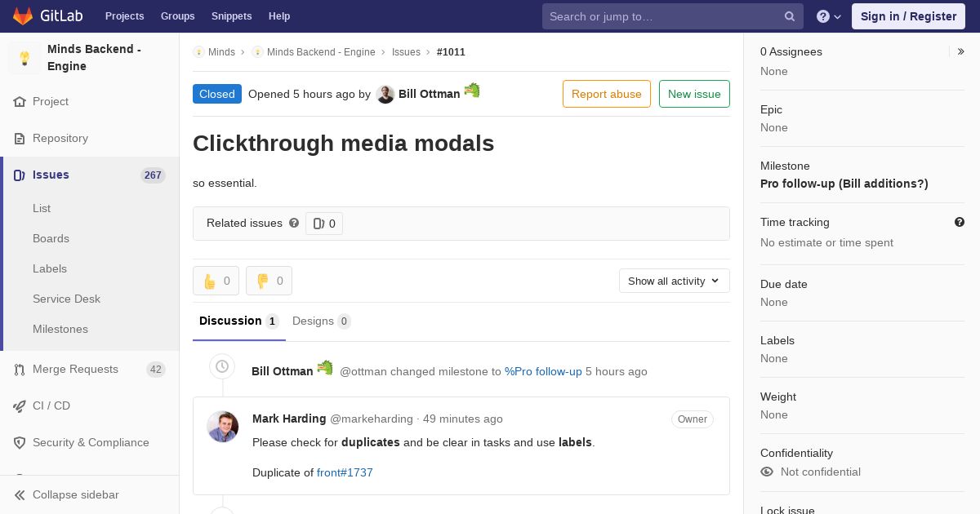
Task: Open the Labels sidebar item
Action: 50,268
